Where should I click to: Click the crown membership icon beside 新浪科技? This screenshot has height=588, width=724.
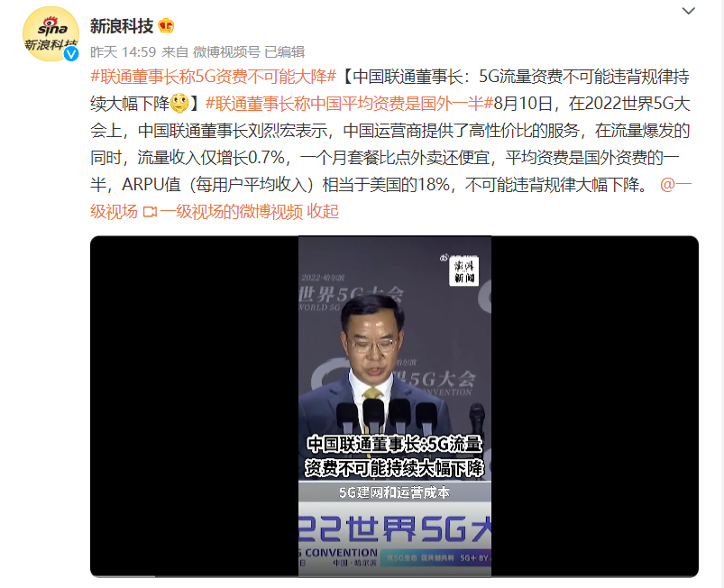pyautogui.click(x=166, y=26)
